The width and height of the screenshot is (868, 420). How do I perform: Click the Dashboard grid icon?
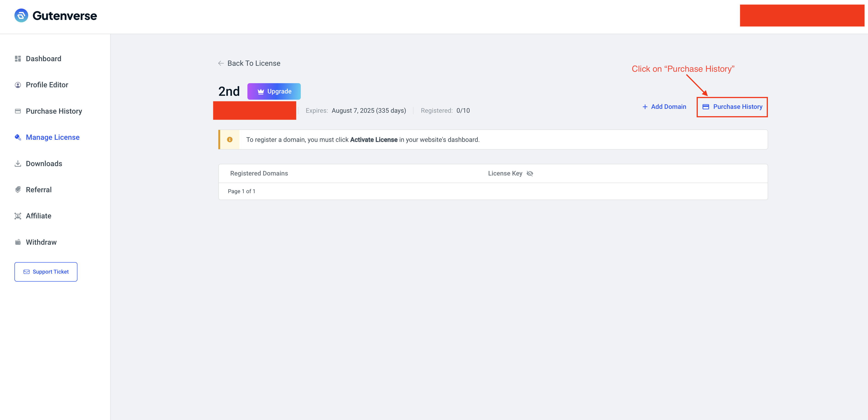[x=18, y=59]
